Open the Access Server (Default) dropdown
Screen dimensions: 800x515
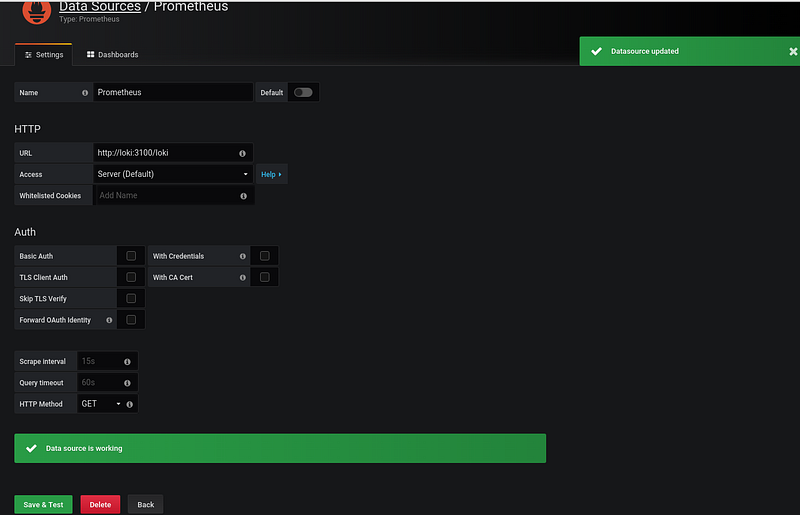click(173, 174)
